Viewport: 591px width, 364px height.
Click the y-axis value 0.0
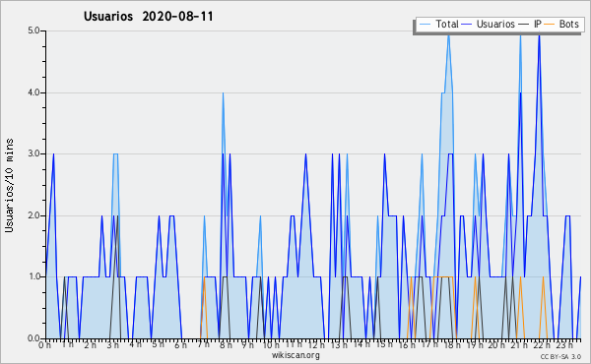point(33,338)
